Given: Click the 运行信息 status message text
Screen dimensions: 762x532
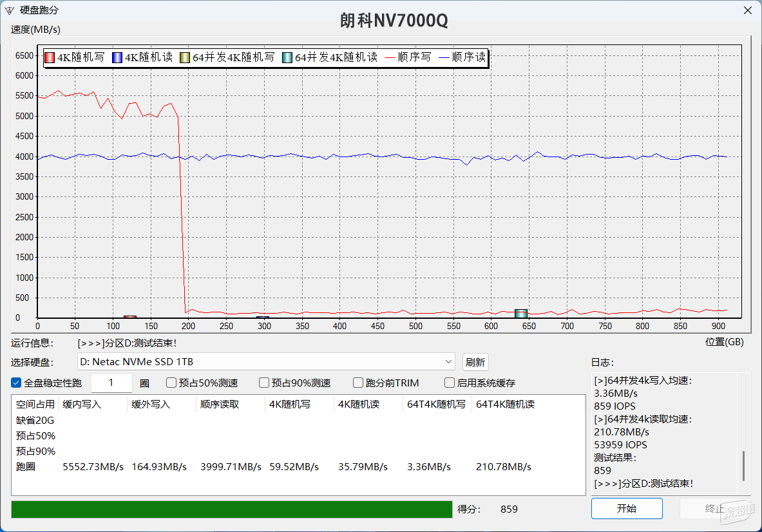Looking at the screenshot, I should (x=127, y=343).
